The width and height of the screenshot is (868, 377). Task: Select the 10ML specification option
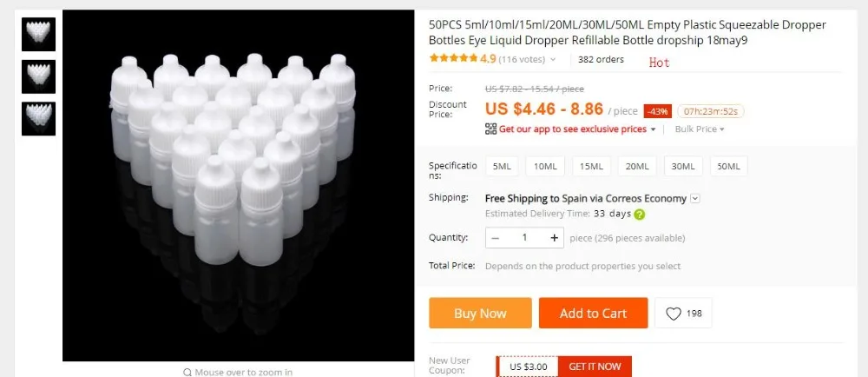click(545, 166)
